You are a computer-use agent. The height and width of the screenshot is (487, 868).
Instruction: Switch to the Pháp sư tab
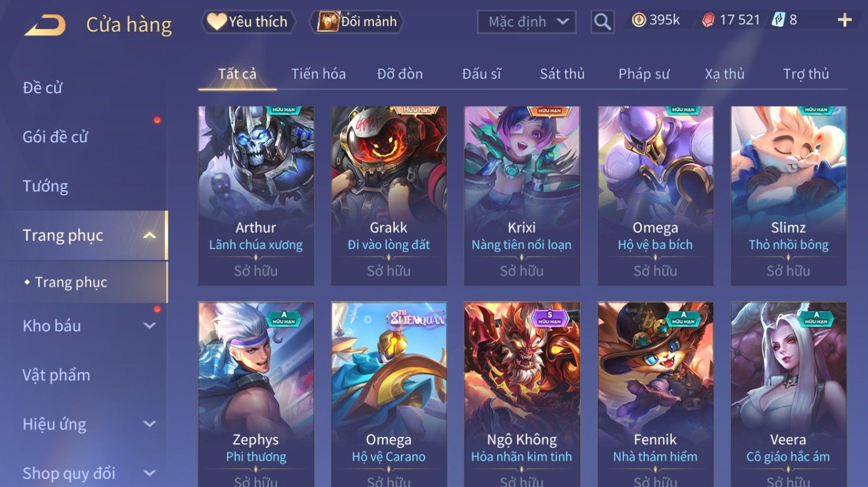(644, 74)
